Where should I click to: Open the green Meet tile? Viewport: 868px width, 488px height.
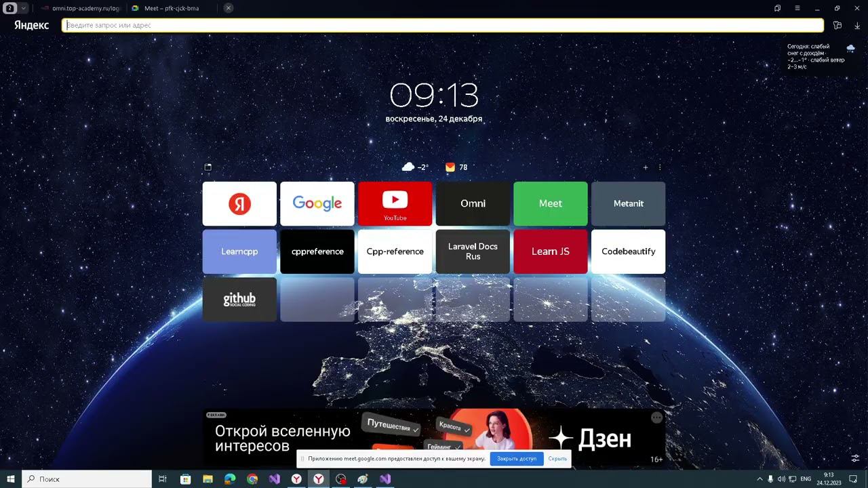551,203
